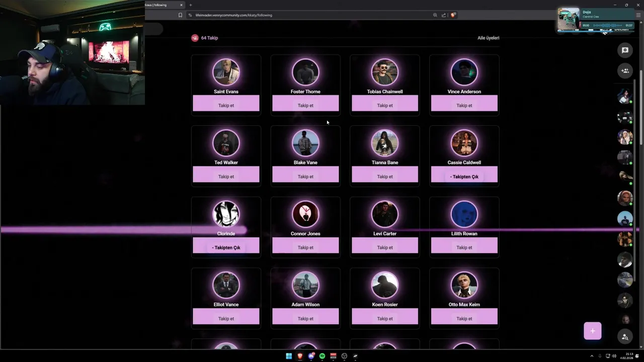Open the Brave Shields lion icon
This screenshot has width=644, height=362.
point(453,15)
